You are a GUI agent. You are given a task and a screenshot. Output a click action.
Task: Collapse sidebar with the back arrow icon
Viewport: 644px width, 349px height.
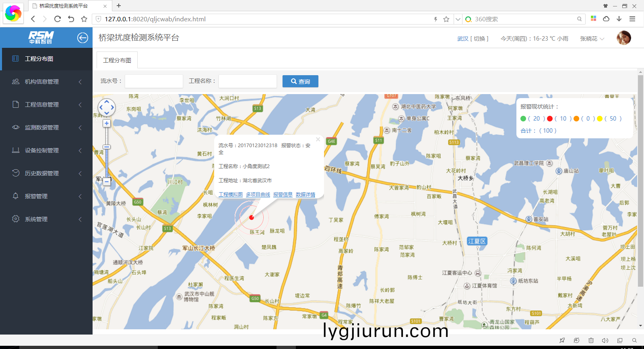[x=83, y=38]
